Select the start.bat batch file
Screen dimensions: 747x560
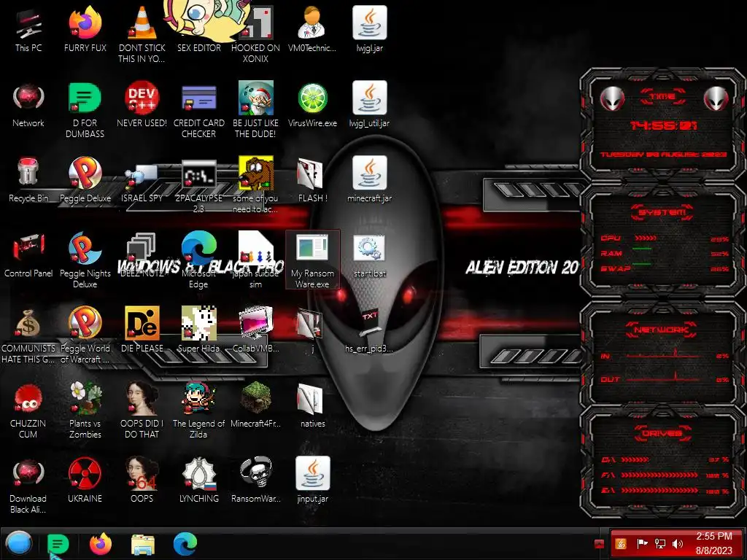click(369, 256)
